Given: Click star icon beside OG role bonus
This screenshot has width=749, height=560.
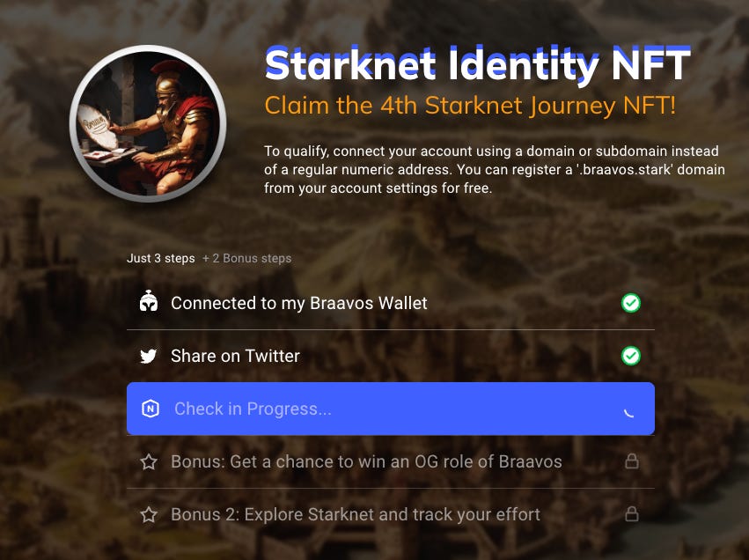Looking at the screenshot, I should tap(149, 461).
